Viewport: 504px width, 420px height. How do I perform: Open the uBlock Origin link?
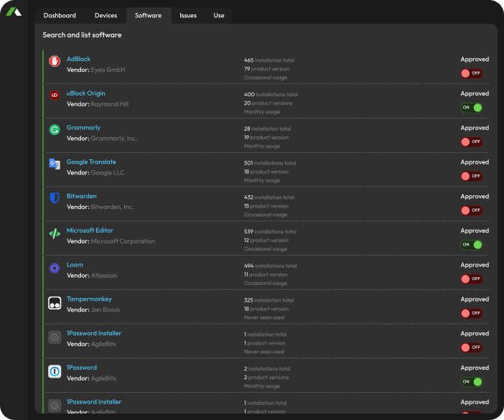[86, 93]
